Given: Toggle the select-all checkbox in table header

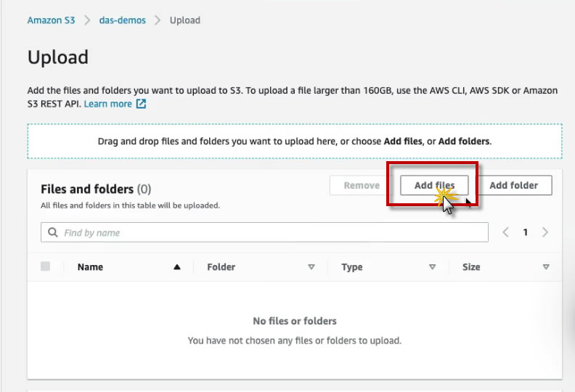Looking at the screenshot, I should (x=46, y=266).
